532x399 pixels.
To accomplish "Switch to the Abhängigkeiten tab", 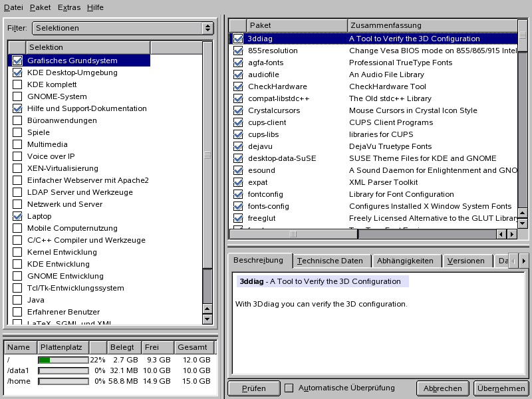I will [x=405, y=261].
